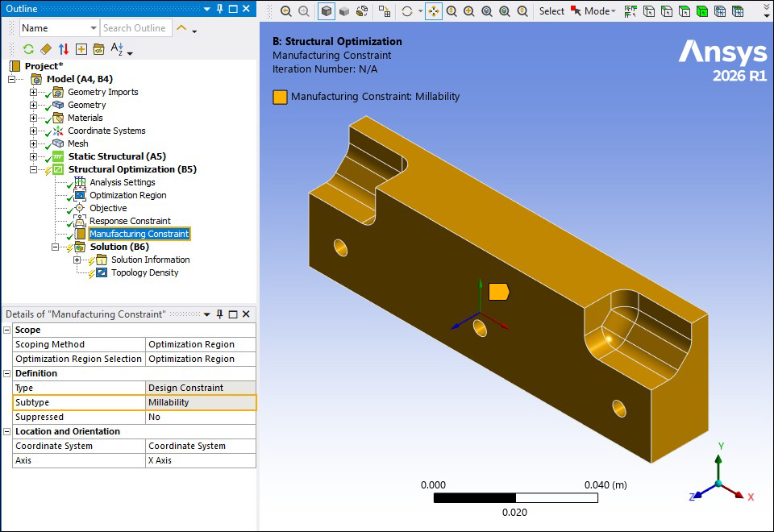This screenshot has width=774, height=532.
Task: Click the zoom-in plus magnifier icon
Action: 469,11
